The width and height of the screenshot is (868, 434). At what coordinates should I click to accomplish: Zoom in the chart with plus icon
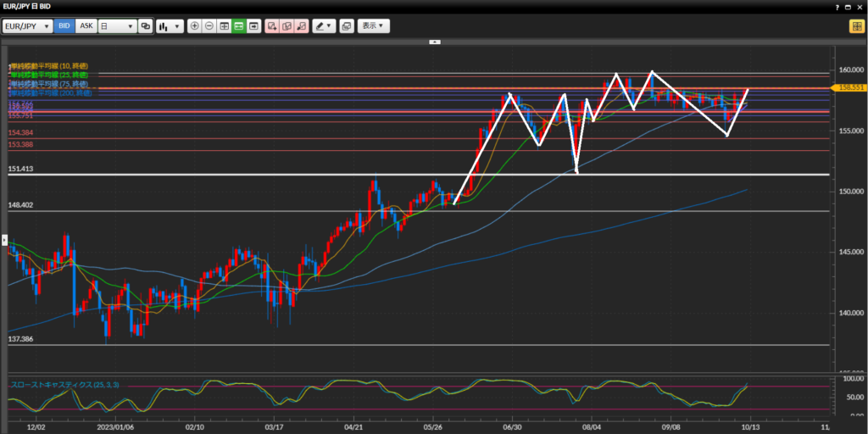pos(195,26)
